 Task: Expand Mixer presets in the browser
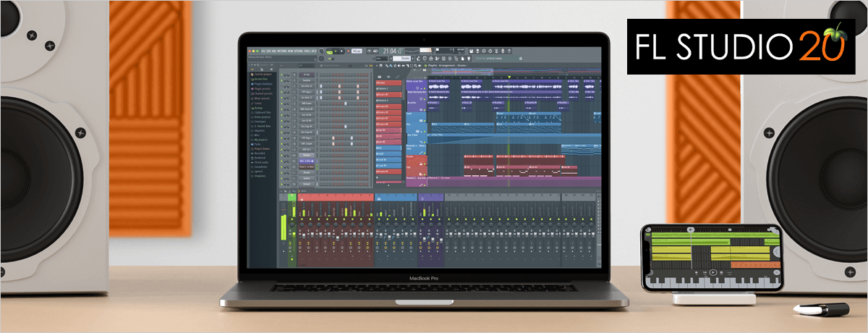coord(262,98)
